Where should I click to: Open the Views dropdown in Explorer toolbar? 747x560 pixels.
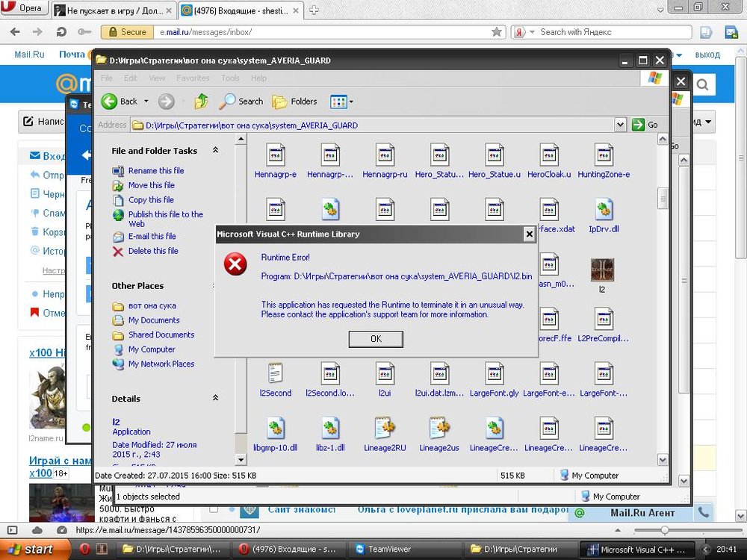tap(342, 102)
